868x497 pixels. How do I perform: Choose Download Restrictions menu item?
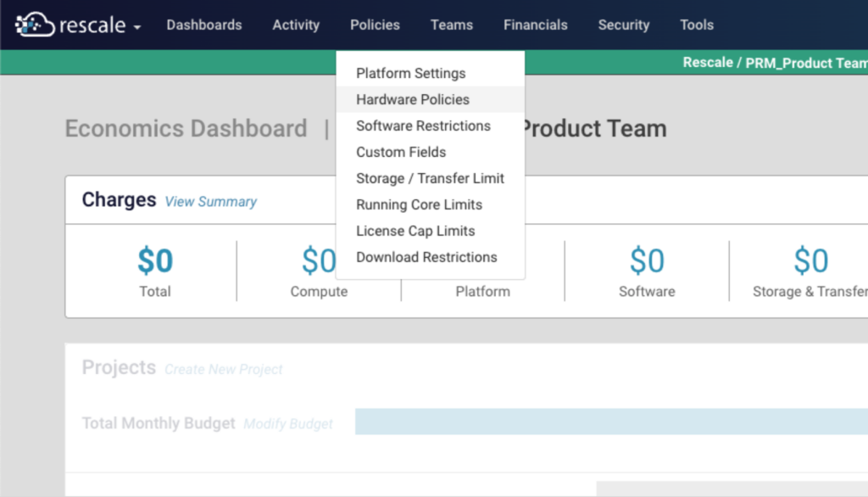coord(426,257)
